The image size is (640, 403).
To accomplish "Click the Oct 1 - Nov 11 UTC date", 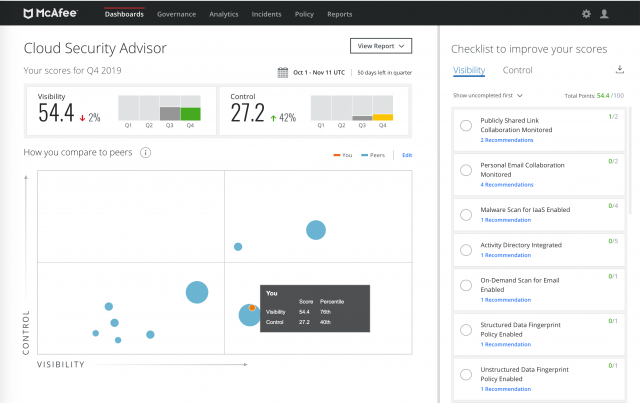I will (x=319, y=73).
